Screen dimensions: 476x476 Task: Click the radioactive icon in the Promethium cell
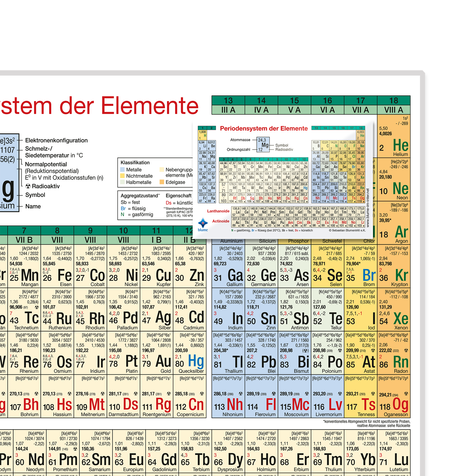[75, 449]
